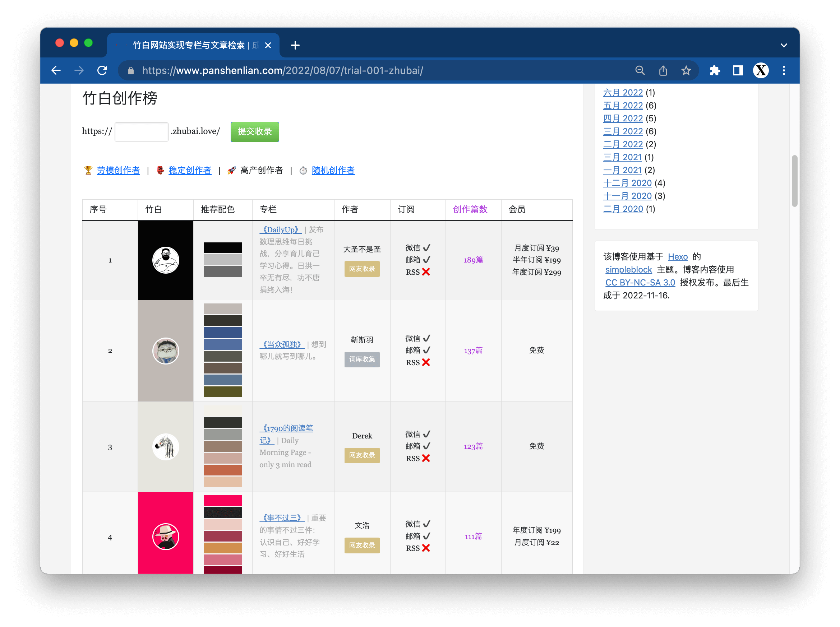The height and width of the screenshot is (627, 840).
Task: Go forward to next page
Action: pos(79,71)
